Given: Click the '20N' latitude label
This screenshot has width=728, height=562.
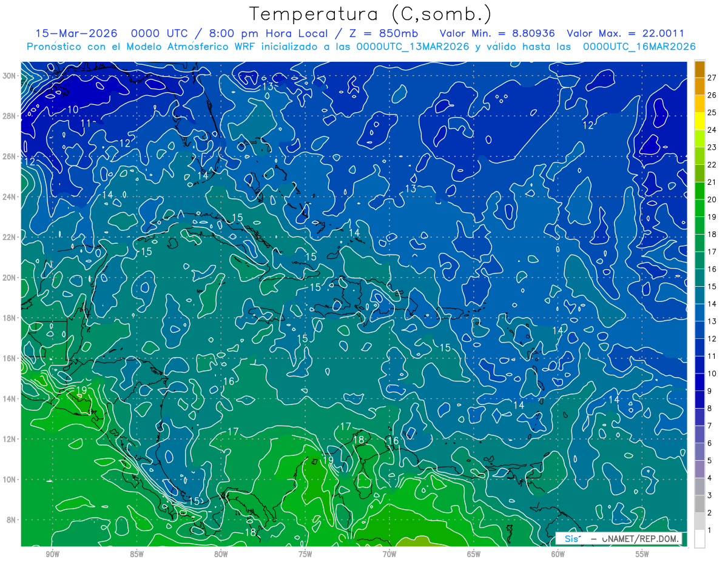Looking at the screenshot, I should [x=8, y=278].
